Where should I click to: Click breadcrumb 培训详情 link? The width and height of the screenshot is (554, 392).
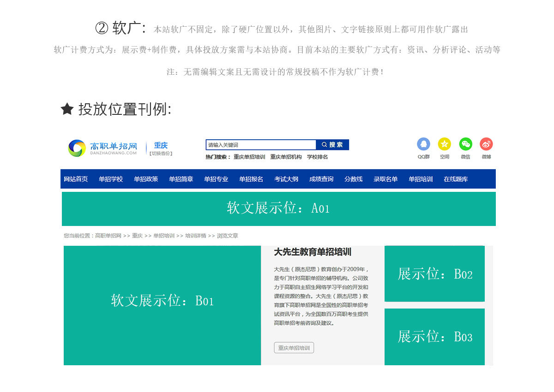(196, 236)
